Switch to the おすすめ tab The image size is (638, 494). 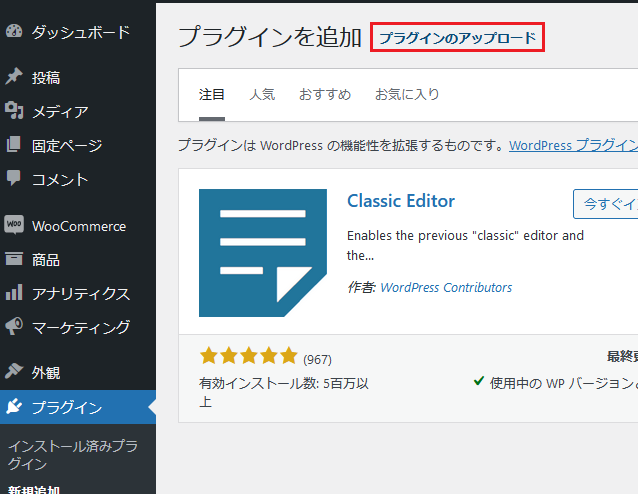[325, 94]
